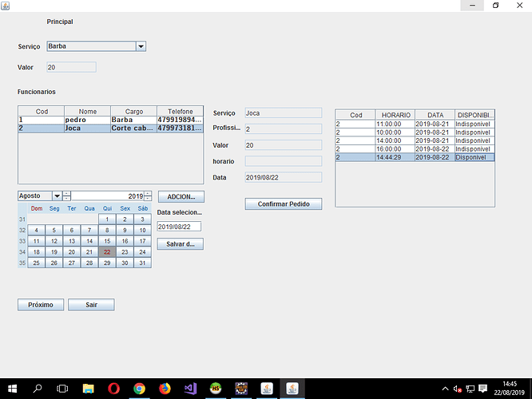
Task: Click the Cod header in Funcionarios table
Action: click(x=42, y=111)
